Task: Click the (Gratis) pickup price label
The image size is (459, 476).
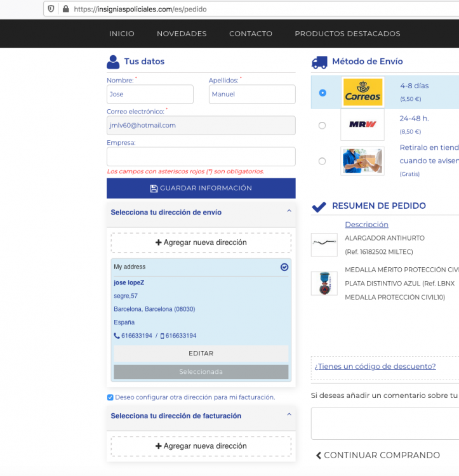Action: click(409, 174)
